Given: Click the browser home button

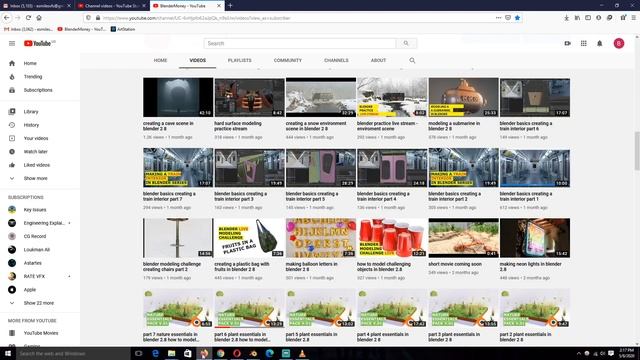Looking at the screenshot, I should tap(39, 18).
